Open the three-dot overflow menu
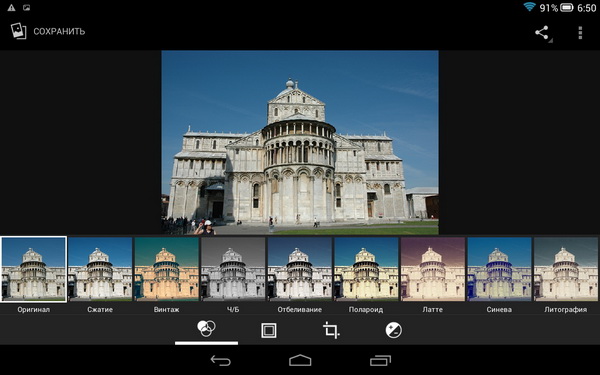Screen dimensions: 600x375 (x=580, y=33)
